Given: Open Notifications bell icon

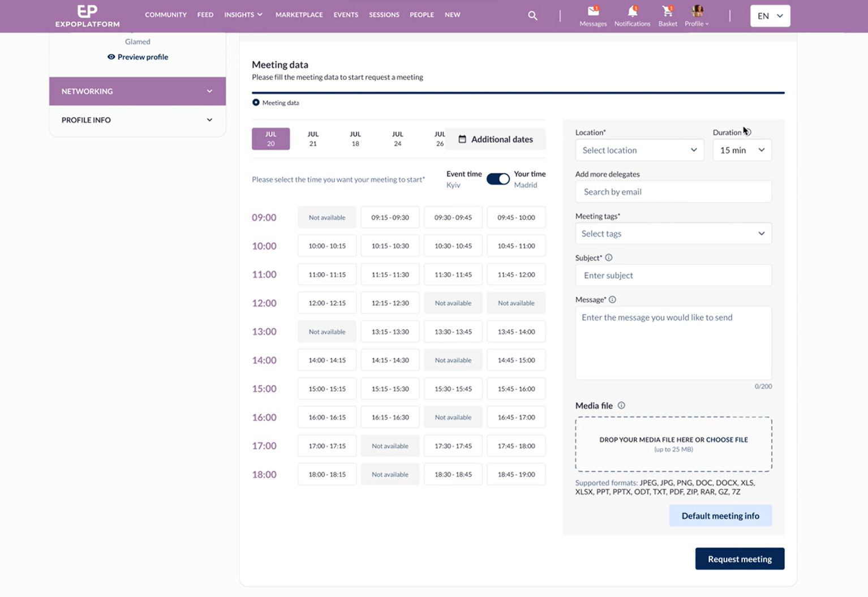Looking at the screenshot, I should tap(632, 11).
